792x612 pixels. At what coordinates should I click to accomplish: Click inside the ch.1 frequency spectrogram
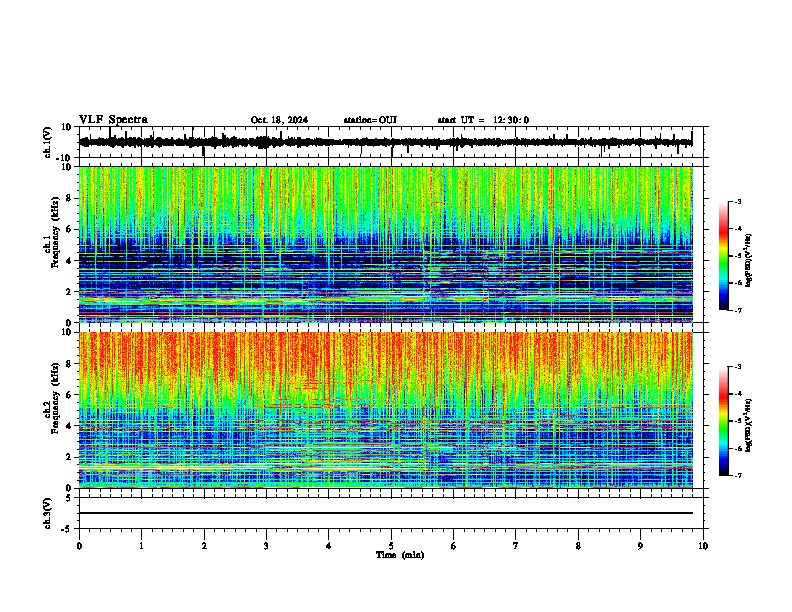coord(385,244)
